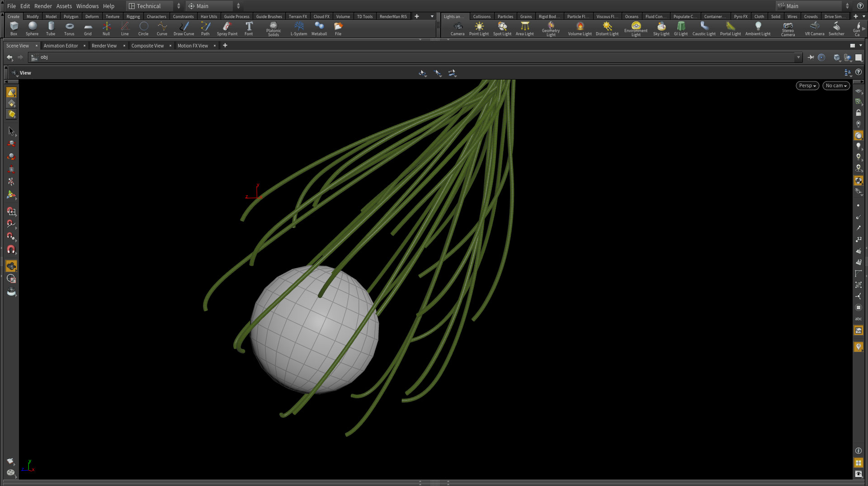Add a VR Camera from shelf
The image size is (868, 486).
point(814,28)
